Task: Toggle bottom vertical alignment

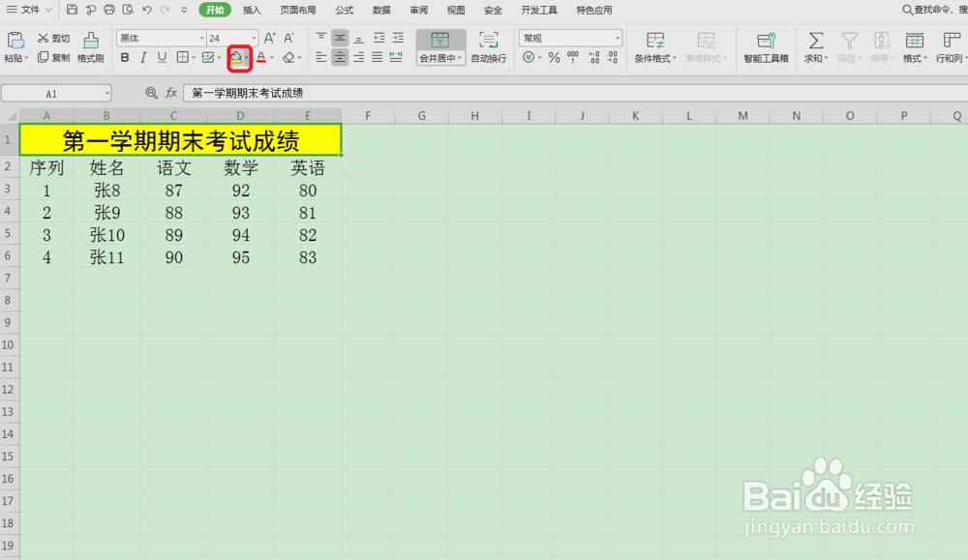Action: (359, 39)
